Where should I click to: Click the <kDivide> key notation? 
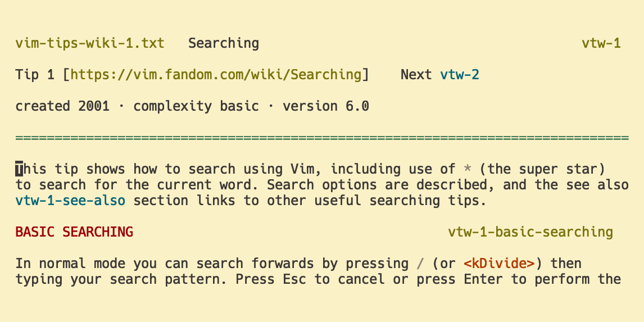point(499,264)
